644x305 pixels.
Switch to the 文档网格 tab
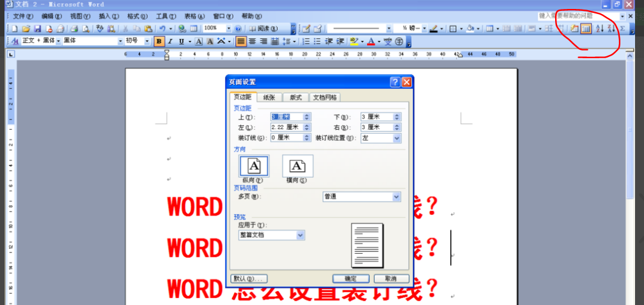point(324,97)
